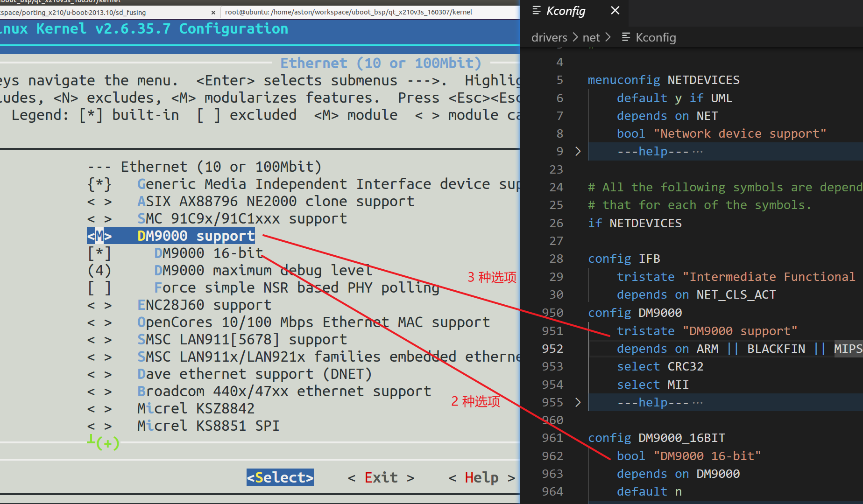Toggle ENC28J60 support option
This screenshot has width=863, height=504.
coord(99,305)
